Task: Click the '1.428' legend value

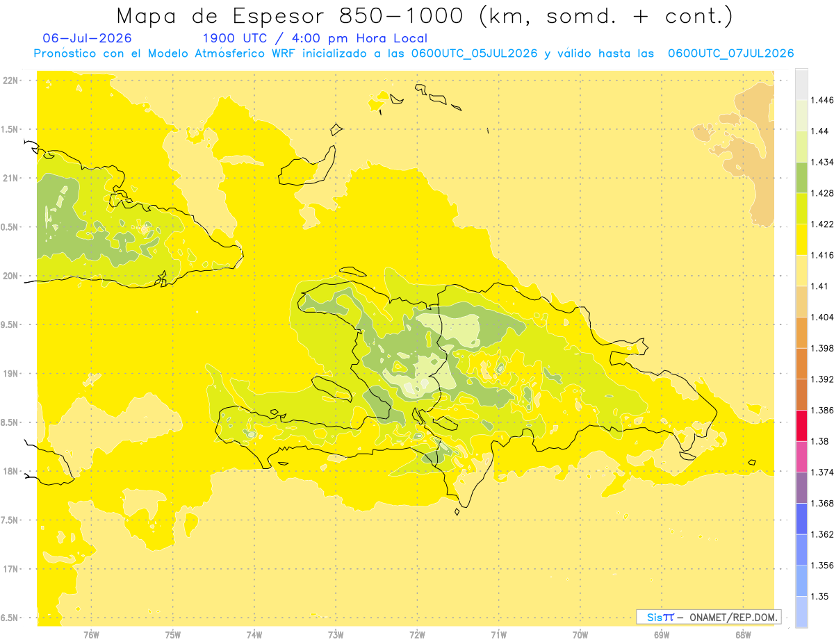Action: [x=821, y=193]
